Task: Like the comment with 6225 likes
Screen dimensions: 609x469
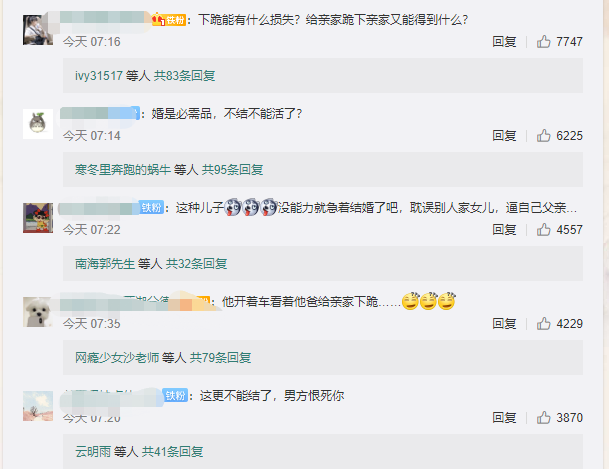Action: click(x=543, y=135)
